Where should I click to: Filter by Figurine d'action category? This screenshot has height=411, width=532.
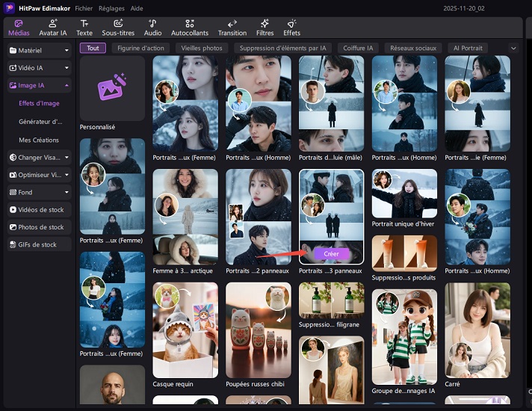[141, 48]
